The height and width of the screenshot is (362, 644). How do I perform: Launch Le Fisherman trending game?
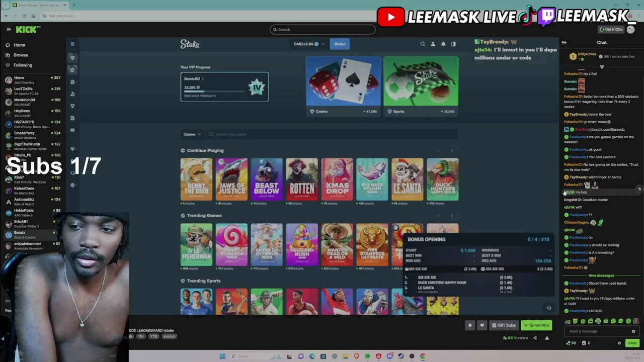[x=196, y=245]
